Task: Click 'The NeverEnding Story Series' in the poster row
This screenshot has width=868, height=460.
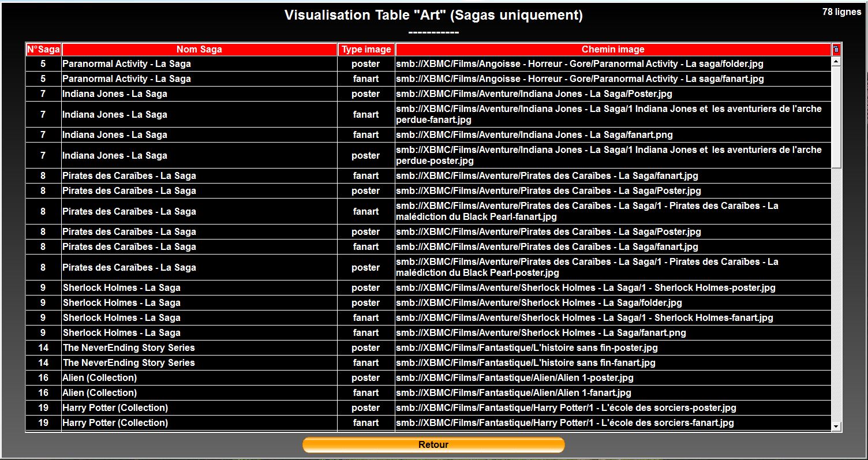Action: (x=129, y=348)
